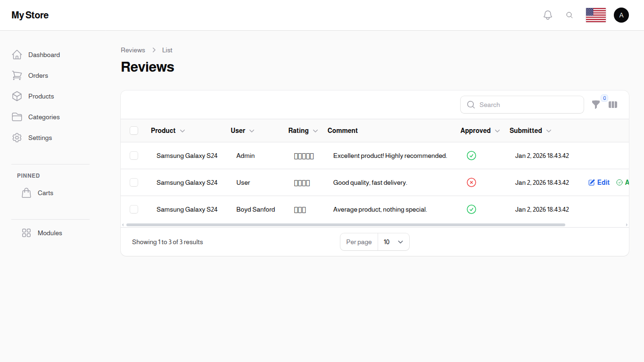Open the Categories folder icon
The height and width of the screenshot is (362, 644).
coord(17,117)
